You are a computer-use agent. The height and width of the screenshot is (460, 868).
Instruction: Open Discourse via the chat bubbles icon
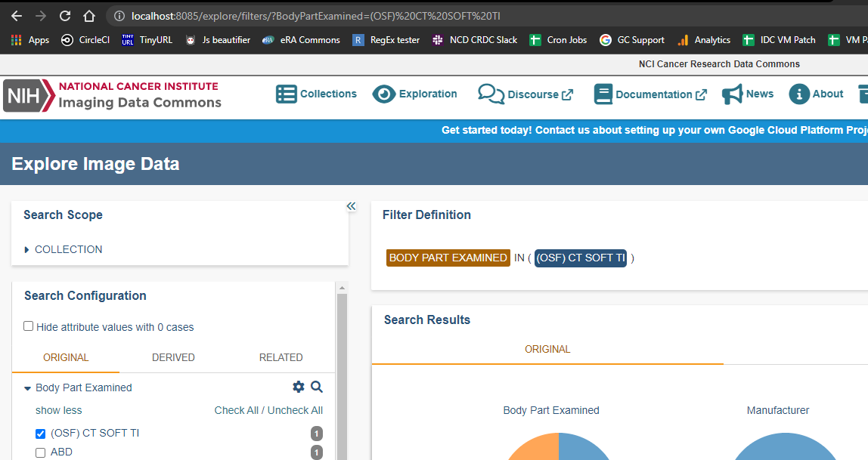(491, 94)
